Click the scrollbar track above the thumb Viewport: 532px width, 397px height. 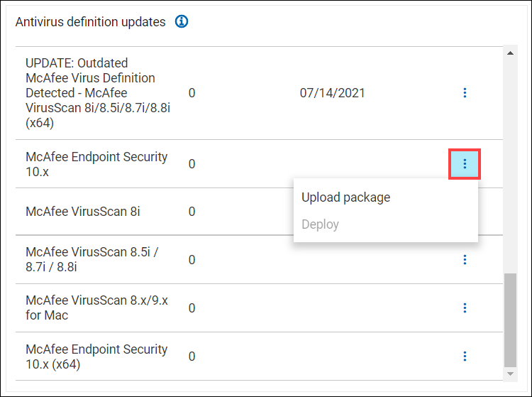510,163
